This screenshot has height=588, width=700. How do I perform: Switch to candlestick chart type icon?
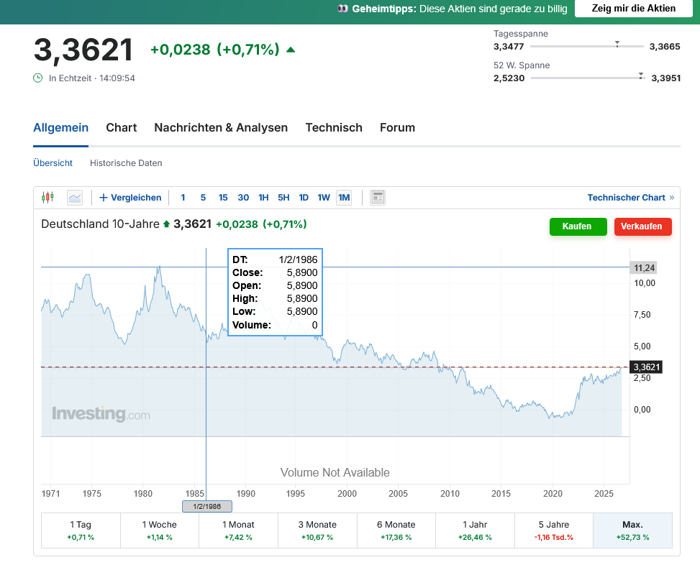(47, 197)
